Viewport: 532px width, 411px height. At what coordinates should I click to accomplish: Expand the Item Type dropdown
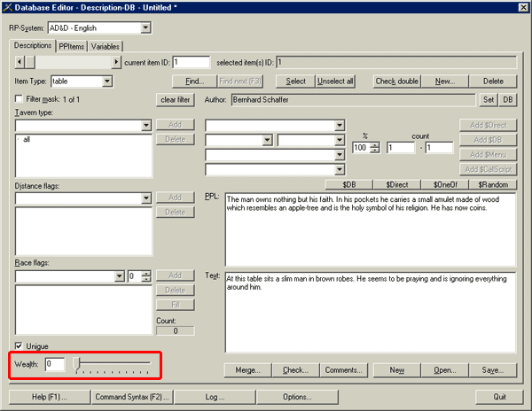point(107,81)
